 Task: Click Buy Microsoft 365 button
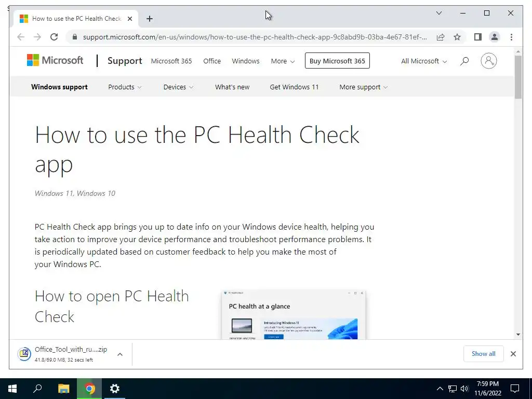click(x=337, y=61)
